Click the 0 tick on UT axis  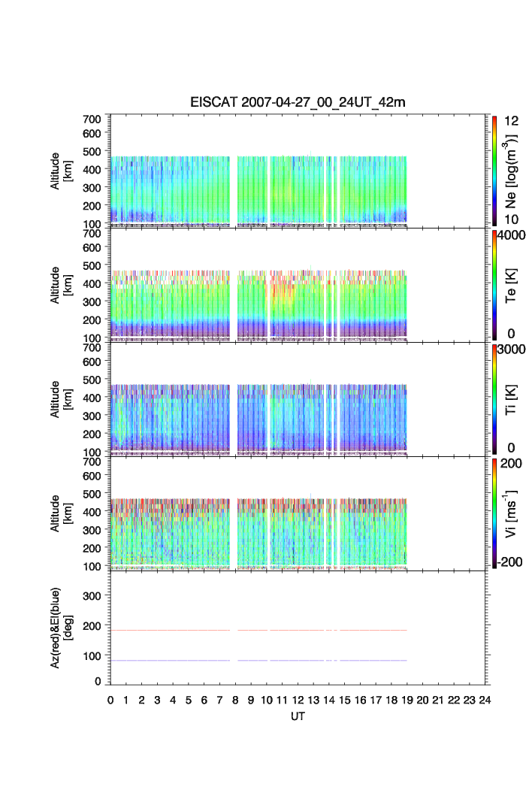tap(110, 700)
